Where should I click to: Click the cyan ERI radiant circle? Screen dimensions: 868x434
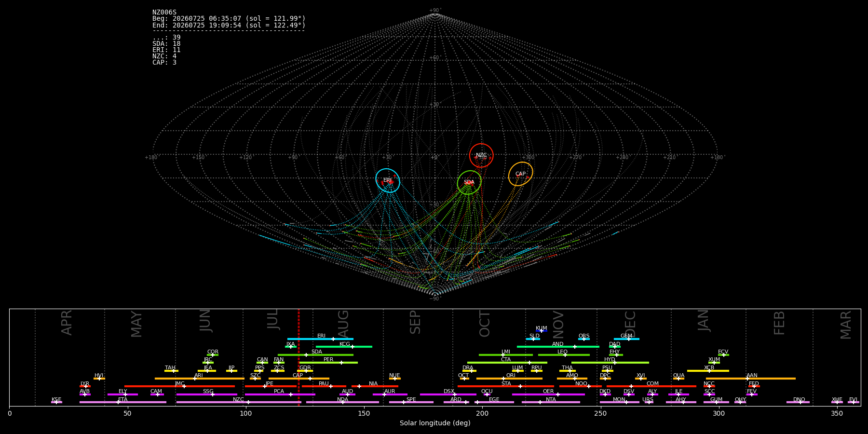(x=388, y=180)
